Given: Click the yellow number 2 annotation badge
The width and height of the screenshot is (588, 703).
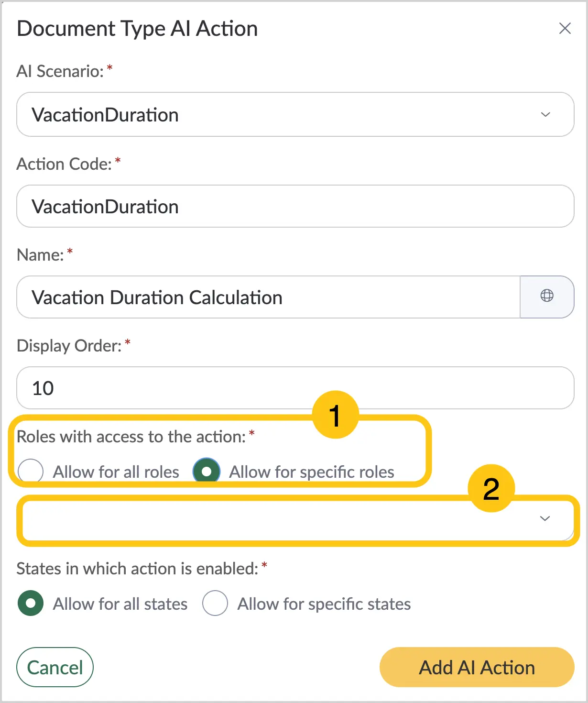Looking at the screenshot, I should 491,489.
